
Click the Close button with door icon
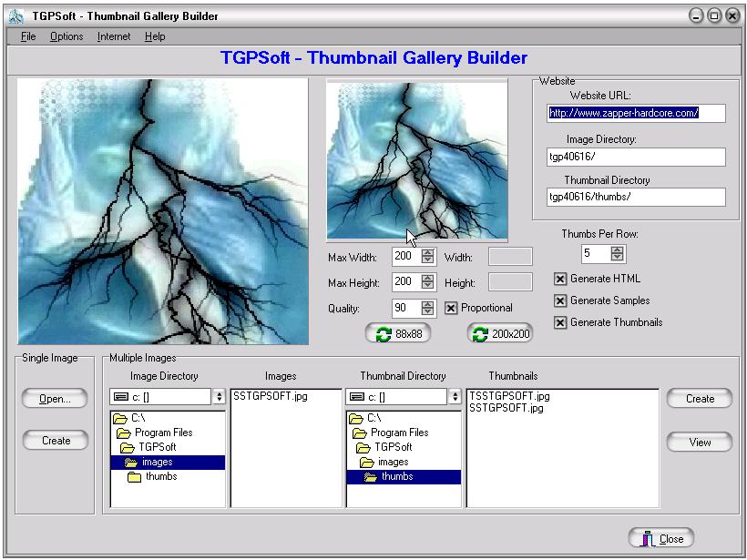pyautogui.click(x=661, y=538)
